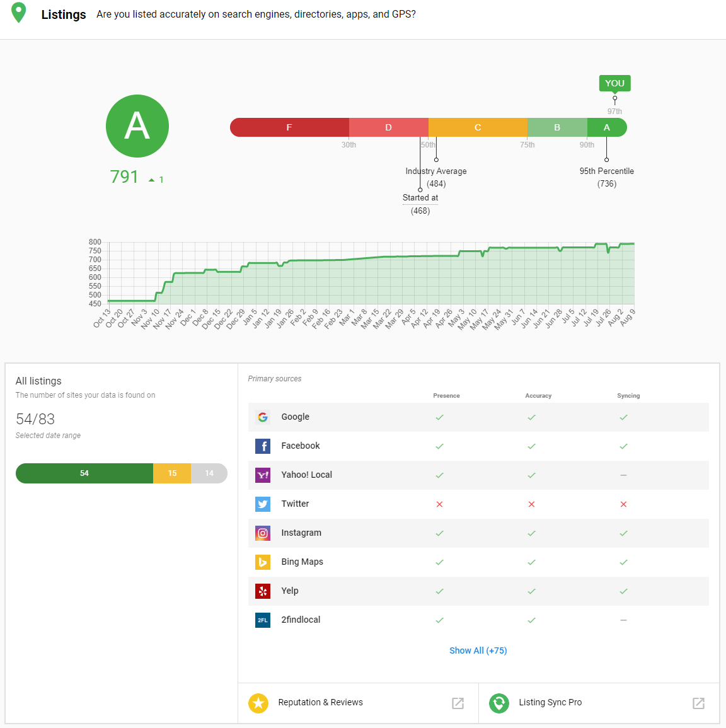Click Bing Maps' Syncing checkmark
This screenshot has width=726, height=728.
click(x=623, y=562)
